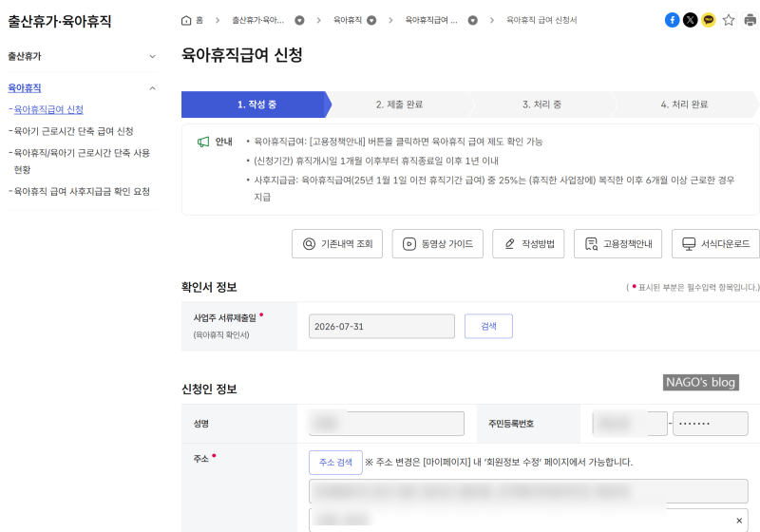Print page using printer icon

click(x=750, y=20)
